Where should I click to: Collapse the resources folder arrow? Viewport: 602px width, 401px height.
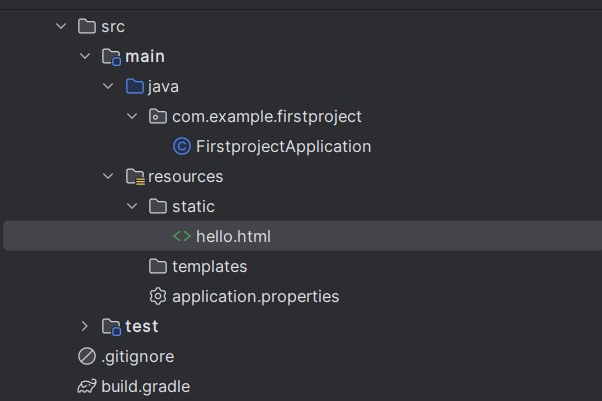(109, 177)
